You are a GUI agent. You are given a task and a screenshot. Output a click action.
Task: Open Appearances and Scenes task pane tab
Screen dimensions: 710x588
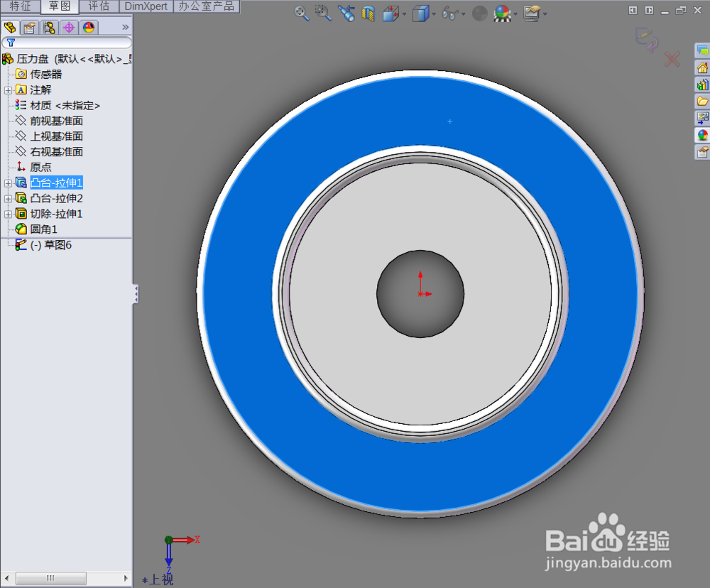coord(702,135)
